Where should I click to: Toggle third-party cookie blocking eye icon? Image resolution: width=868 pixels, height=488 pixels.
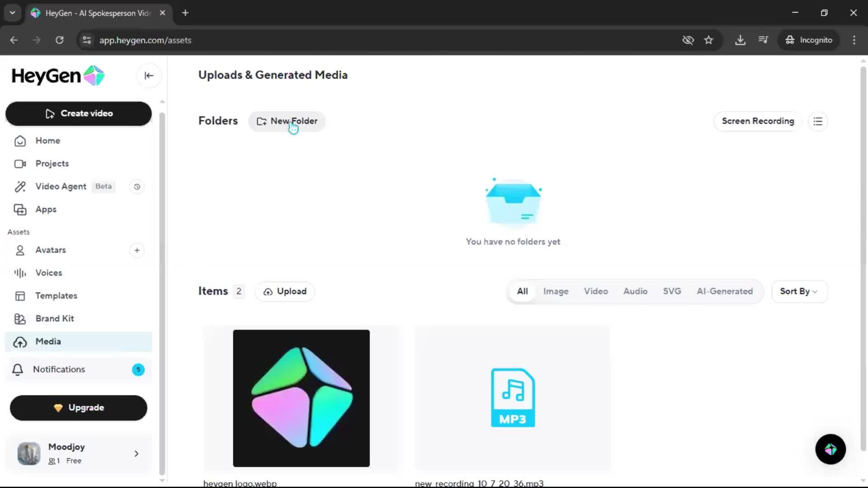(x=688, y=40)
